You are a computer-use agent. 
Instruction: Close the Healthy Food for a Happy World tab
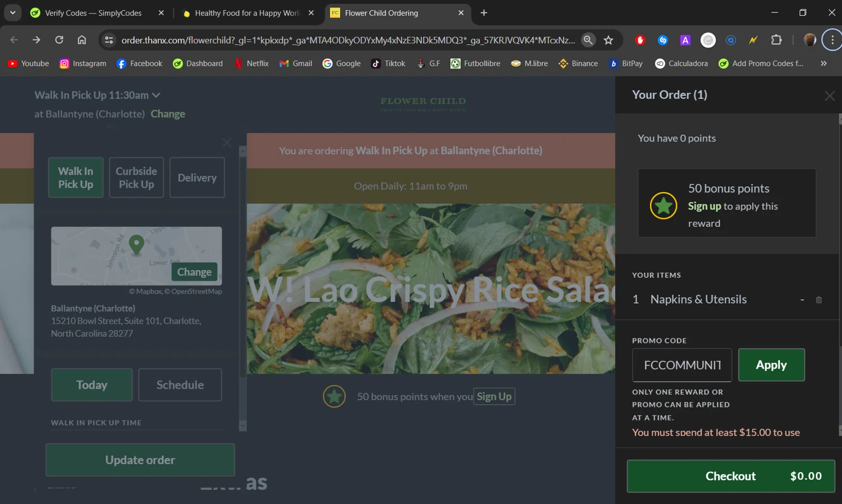click(311, 13)
